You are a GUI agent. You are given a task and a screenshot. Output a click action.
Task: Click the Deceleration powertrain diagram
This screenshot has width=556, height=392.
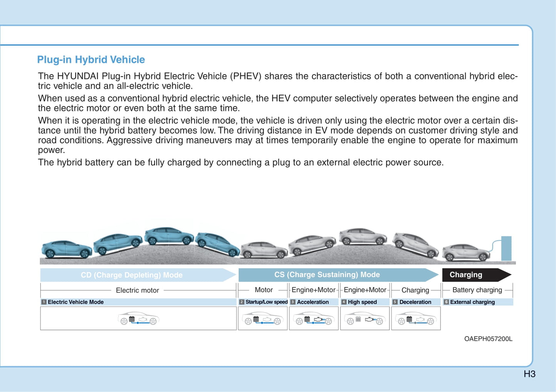point(416,319)
